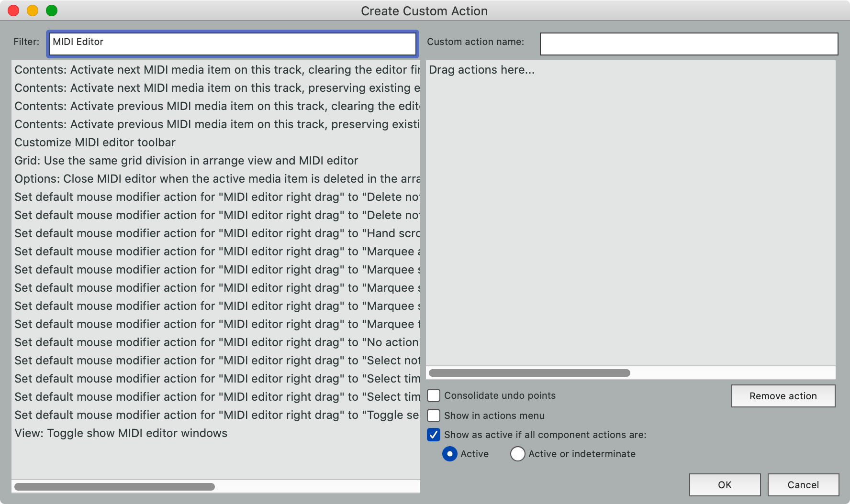Click the Filter text field
Image resolution: width=850 pixels, height=504 pixels.
[233, 44]
